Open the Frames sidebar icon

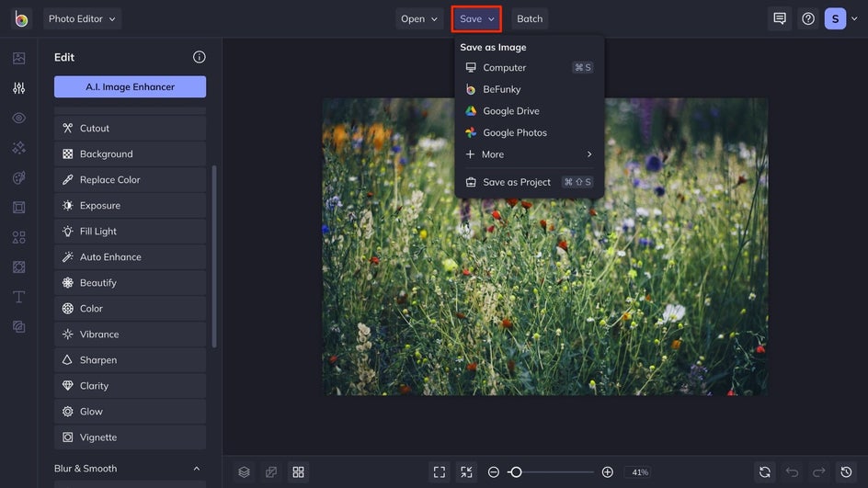point(18,208)
